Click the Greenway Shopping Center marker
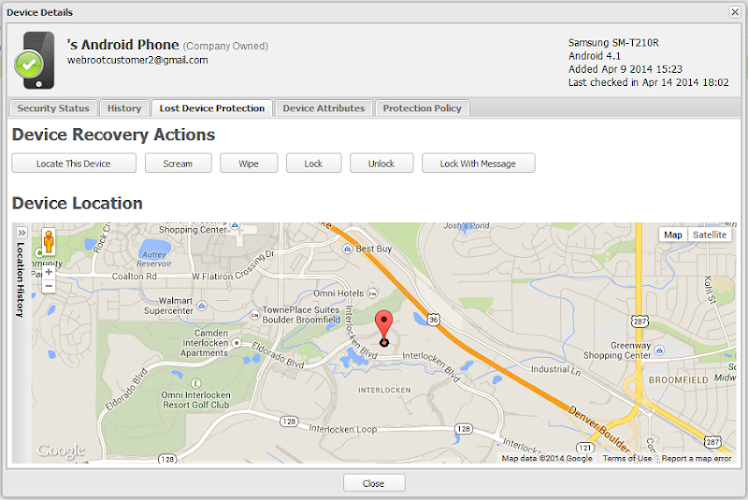748x500 pixels. [659, 351]
